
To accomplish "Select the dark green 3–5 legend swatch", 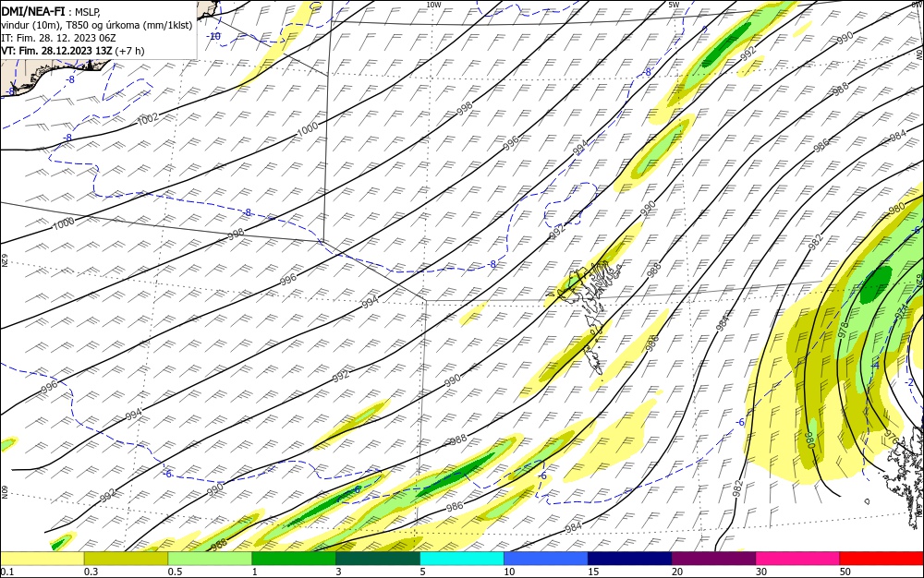I will [378, 559].
